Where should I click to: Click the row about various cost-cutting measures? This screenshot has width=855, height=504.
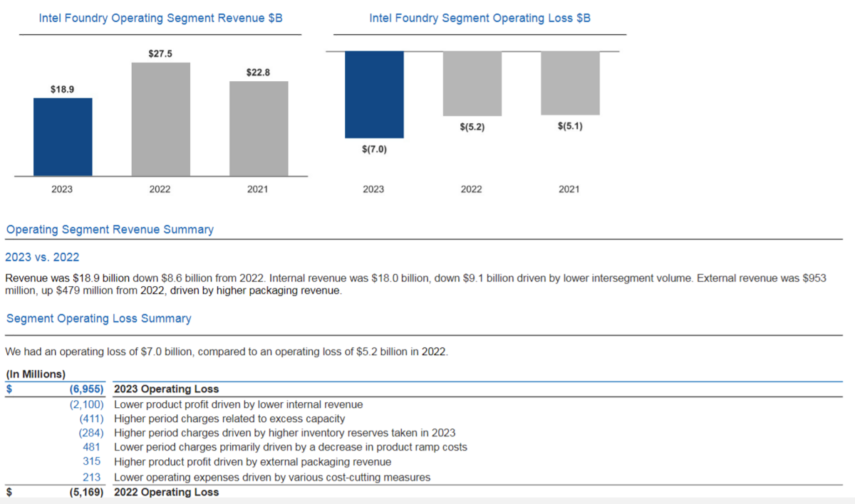[272, 478]
